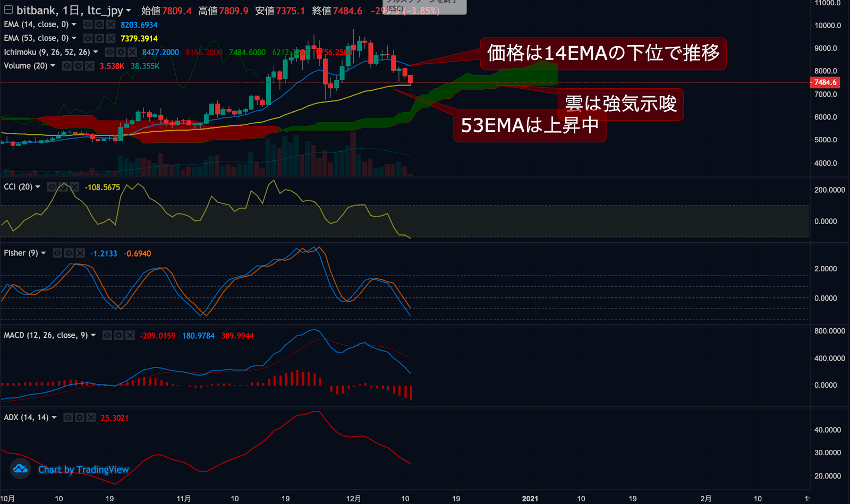Click the TradingView cloud logo icon
Image resolution: width=850 pixels, height=504 pixels.
click(x=20, y=469)
